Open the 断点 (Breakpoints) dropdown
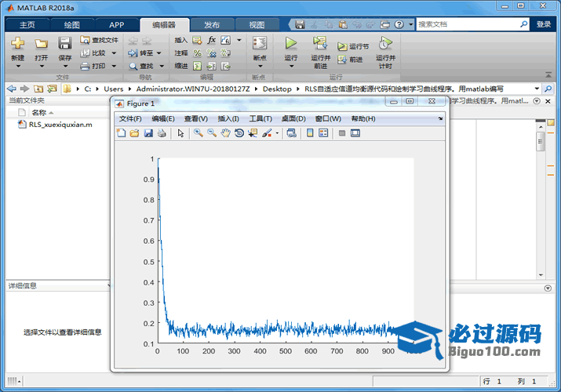Viewport: 561px width, 392px height. [x=260, y=66]
